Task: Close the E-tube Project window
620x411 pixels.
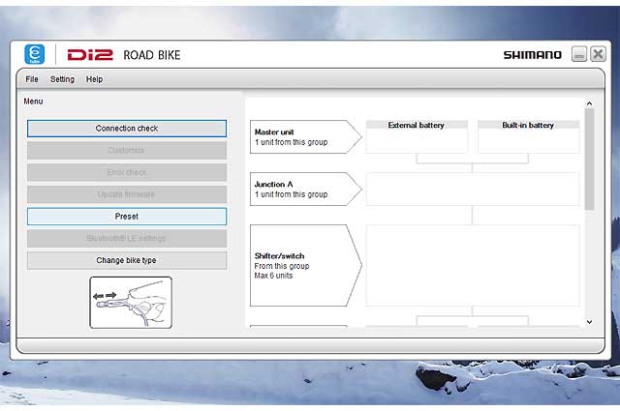Action: [598, 55]
